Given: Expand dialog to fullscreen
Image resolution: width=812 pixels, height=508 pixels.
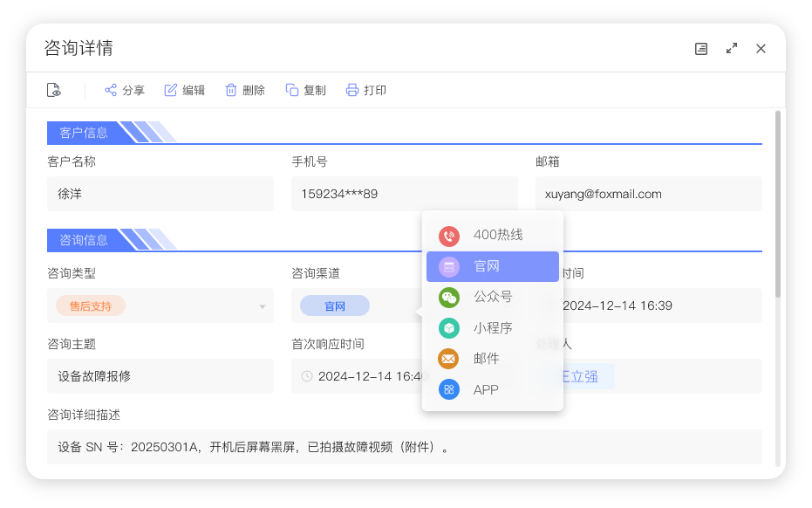Looking at the screenshot, I should [x=732, y=48].
